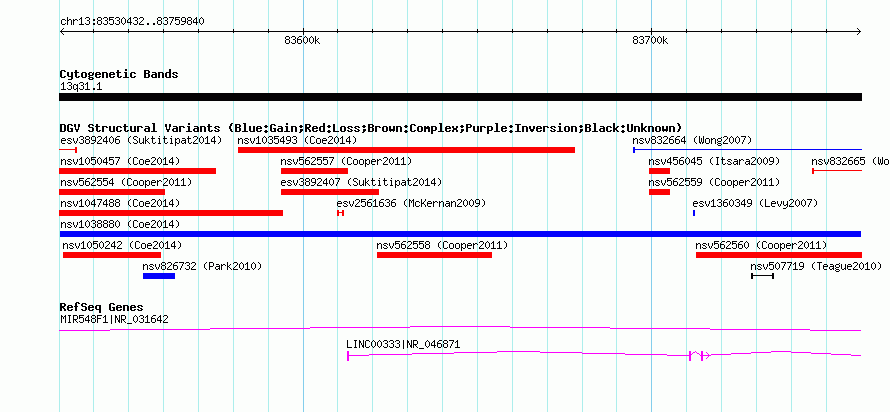Click the nsv1050457 (Coe2014) loss bar
The image size is (890, 412).
138,171
